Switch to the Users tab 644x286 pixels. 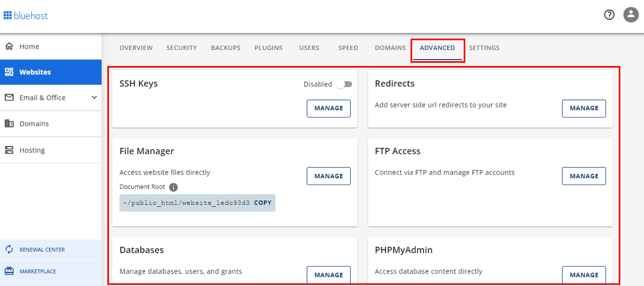click(x=309, y=48)
